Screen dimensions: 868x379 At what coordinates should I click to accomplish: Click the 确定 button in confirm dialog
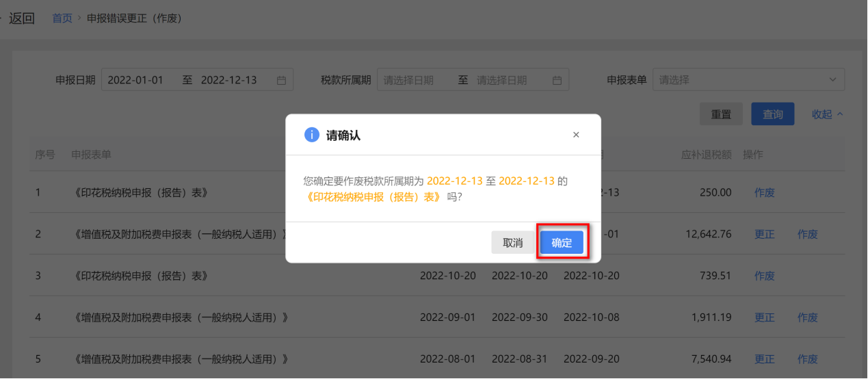[x=562, y=243]
